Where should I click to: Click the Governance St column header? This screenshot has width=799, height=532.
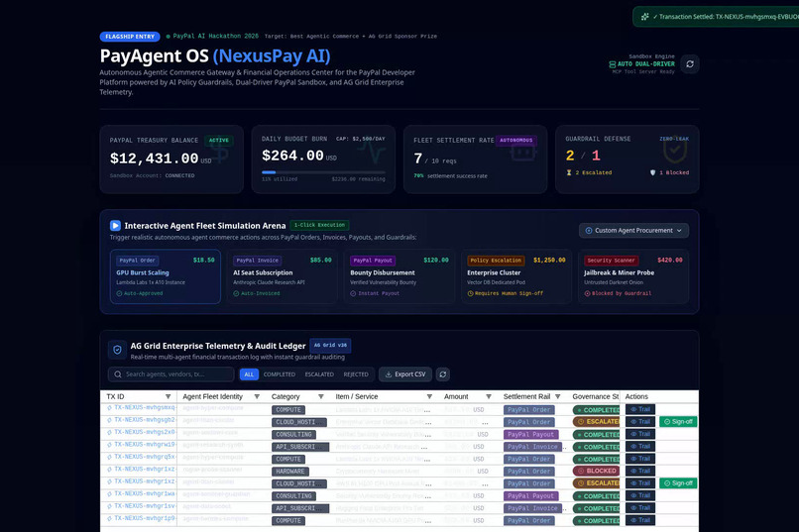click(x=595, y=396)
